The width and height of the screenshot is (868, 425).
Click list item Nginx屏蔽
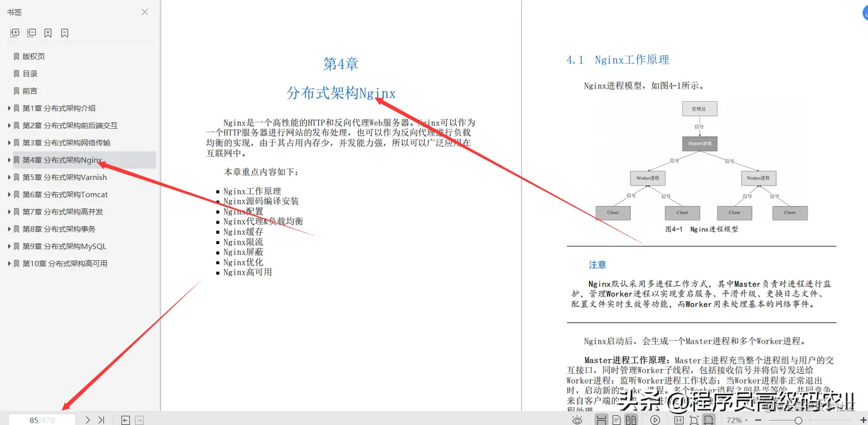(x=243, y=252)
